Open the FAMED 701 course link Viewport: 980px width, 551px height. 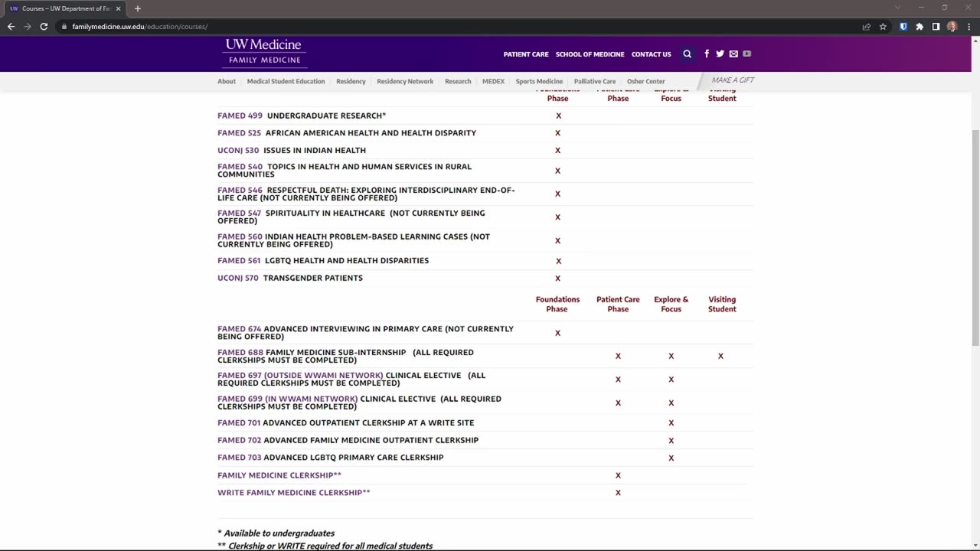[x=239, y=423]
